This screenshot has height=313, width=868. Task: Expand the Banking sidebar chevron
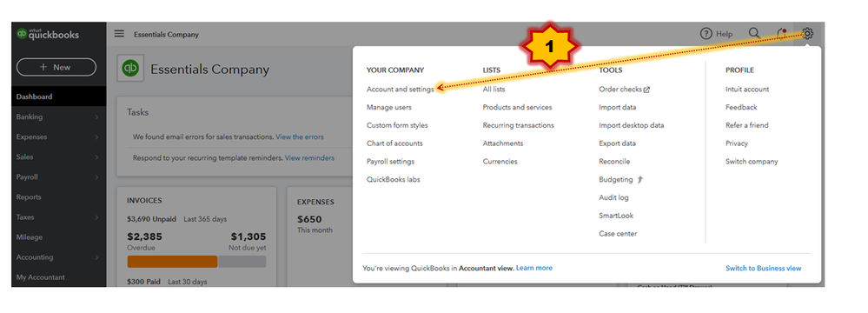pos(96,117)
